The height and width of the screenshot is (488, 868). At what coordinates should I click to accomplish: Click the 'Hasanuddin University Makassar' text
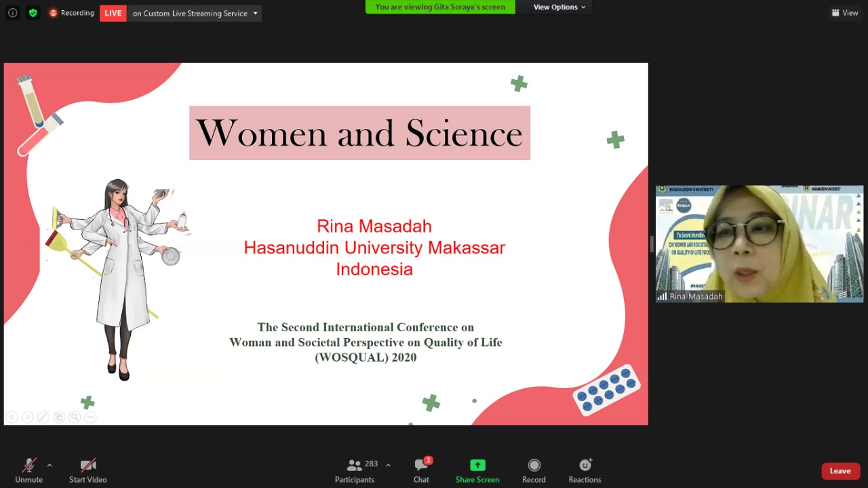click(x=374, y=248)
